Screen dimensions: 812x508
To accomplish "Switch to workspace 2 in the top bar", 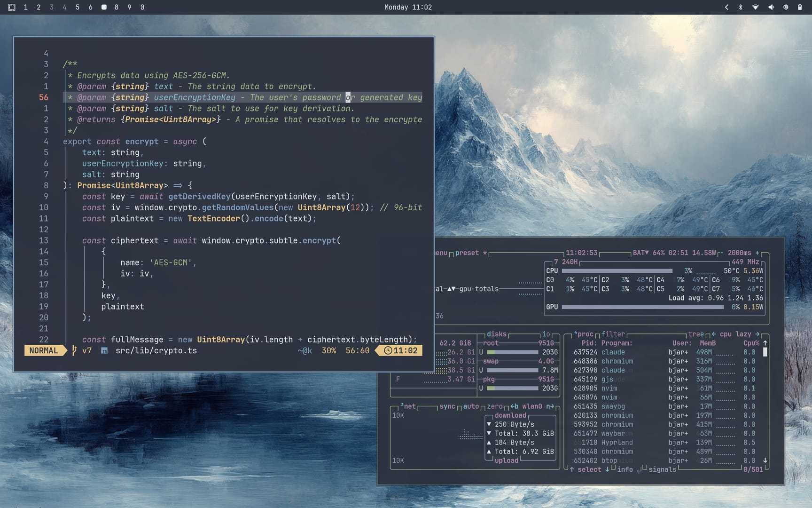I will (39, 7).
